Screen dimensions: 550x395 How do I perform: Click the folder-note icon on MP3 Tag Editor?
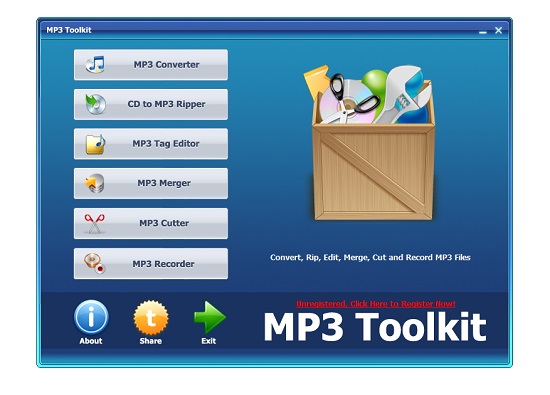95,144
